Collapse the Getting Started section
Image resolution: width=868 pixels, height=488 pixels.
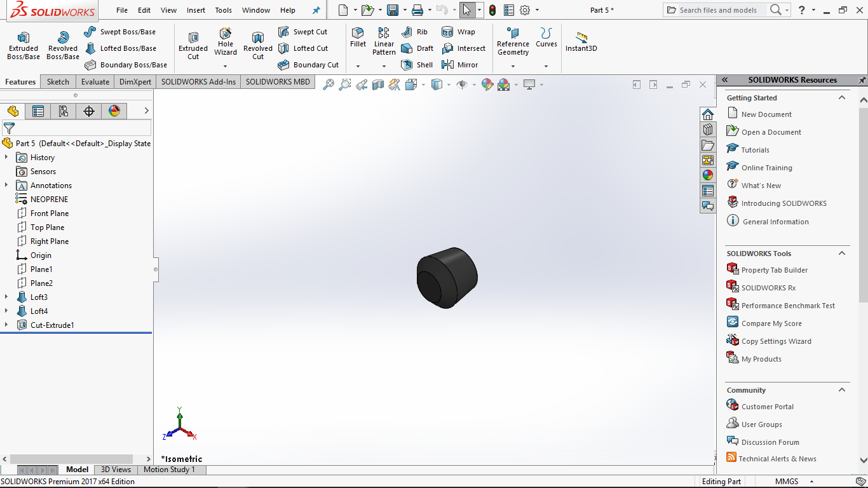pyautogui.click(x=842, y=98)
